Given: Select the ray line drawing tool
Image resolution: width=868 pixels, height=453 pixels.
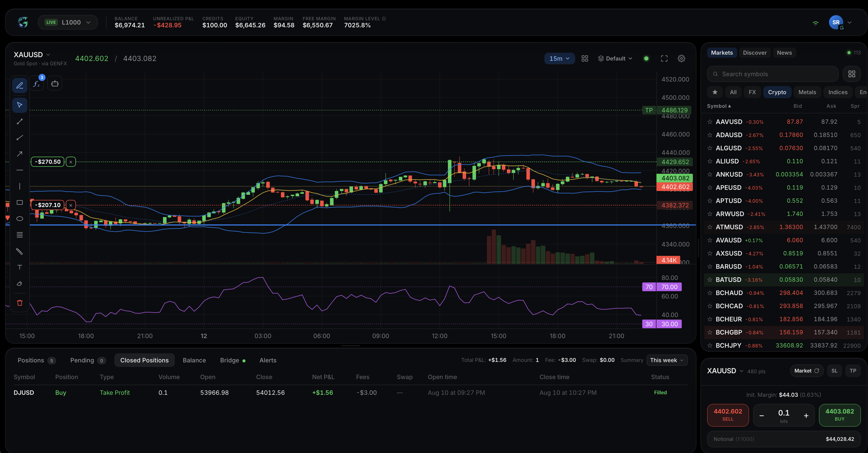Looking at the screenshot, I should click(x=19, y=137).
